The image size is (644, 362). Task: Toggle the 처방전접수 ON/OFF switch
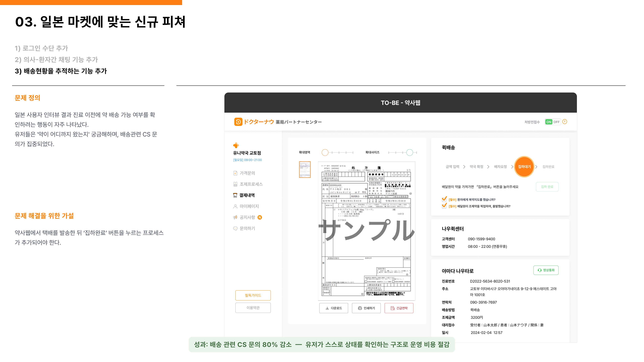click(x=553, y=122)
